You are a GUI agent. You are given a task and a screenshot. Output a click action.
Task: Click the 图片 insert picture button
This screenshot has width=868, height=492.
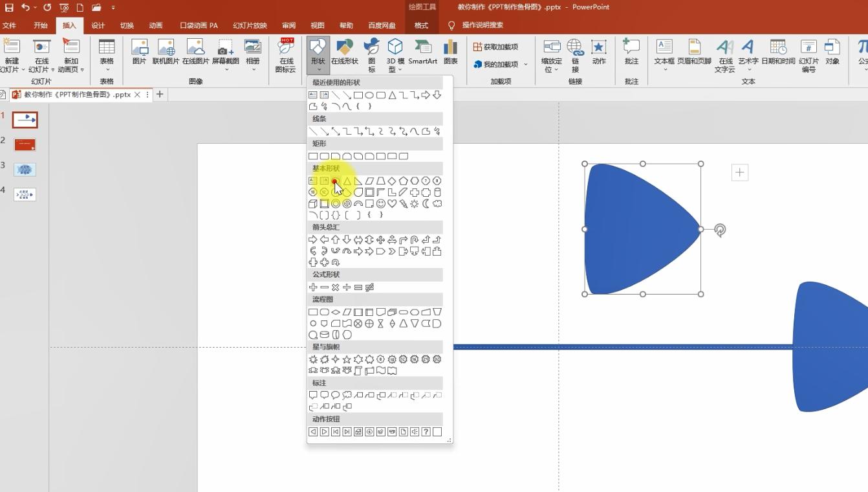[x=139, y=52]
